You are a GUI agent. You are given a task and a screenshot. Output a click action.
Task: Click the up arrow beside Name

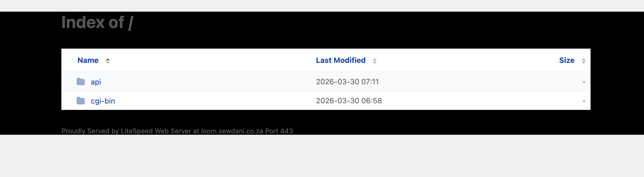coord(108,59)
